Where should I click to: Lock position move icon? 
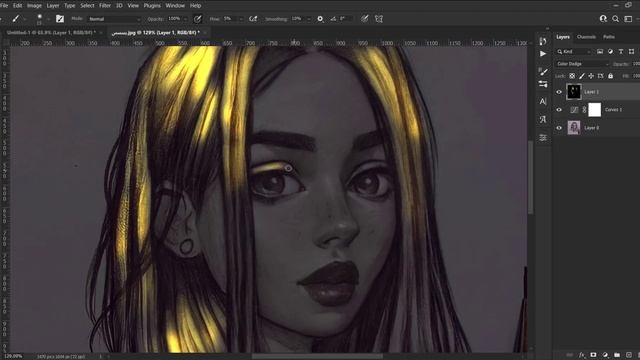point(591,76)
